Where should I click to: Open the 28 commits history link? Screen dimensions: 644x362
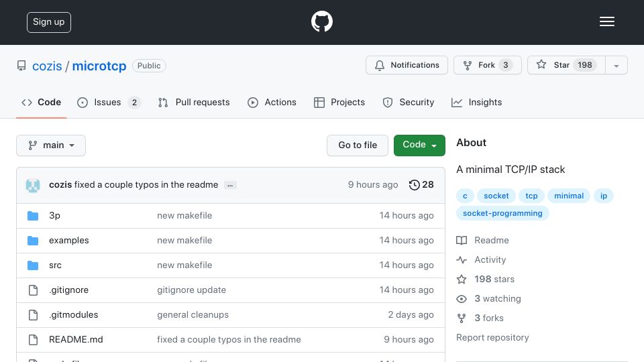[x=421, y=185]
